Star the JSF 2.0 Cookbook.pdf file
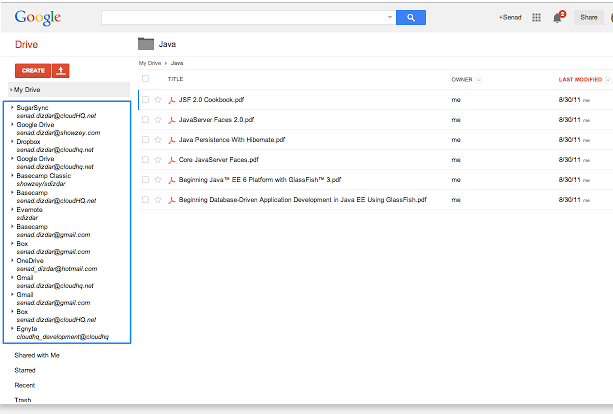The image size is (613, 414). (x=158, y=100)
